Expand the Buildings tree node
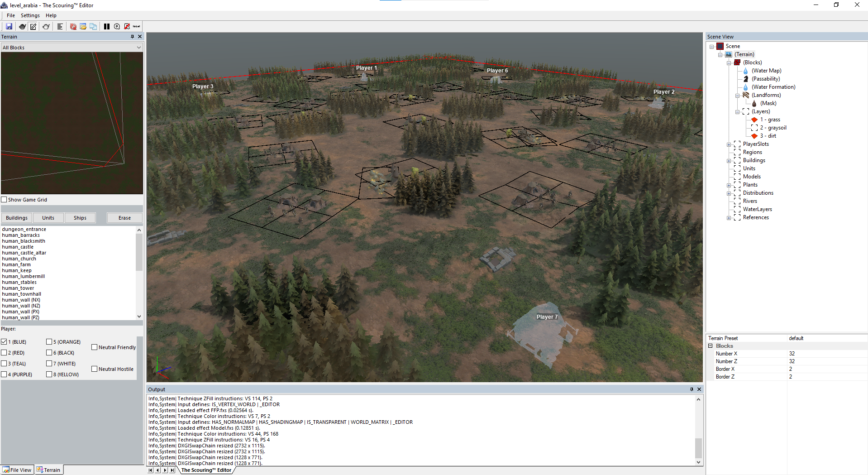Viewport: 868px width, 475px height. point(729,161)
